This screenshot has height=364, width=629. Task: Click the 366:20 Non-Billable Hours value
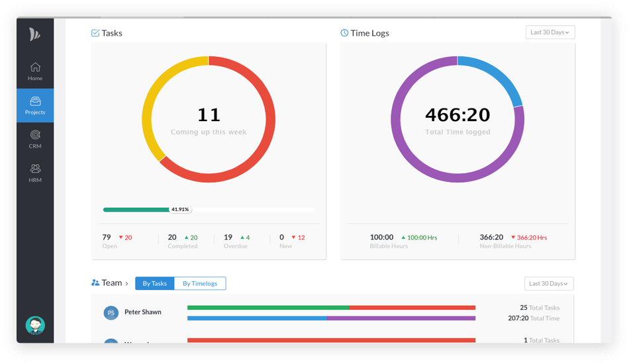pos(491,238)
